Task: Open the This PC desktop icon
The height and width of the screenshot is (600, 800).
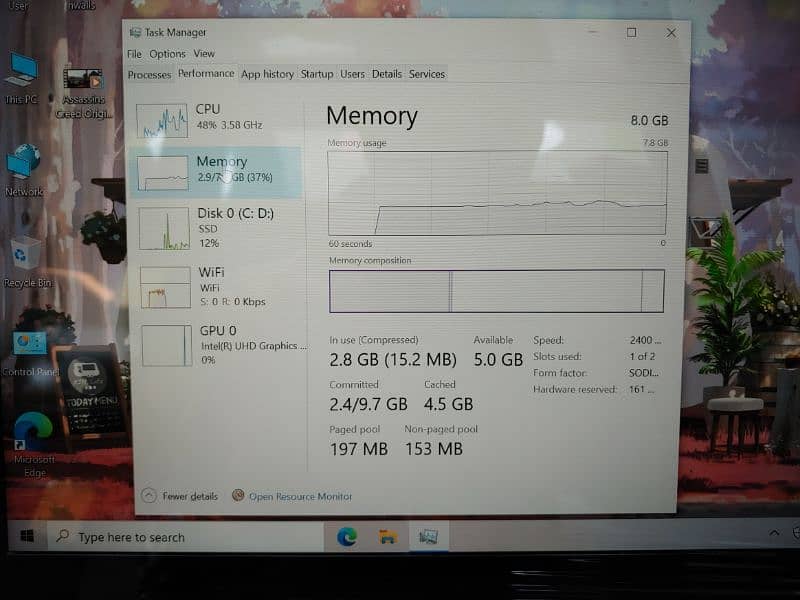Action: click(x=21, y=79)
